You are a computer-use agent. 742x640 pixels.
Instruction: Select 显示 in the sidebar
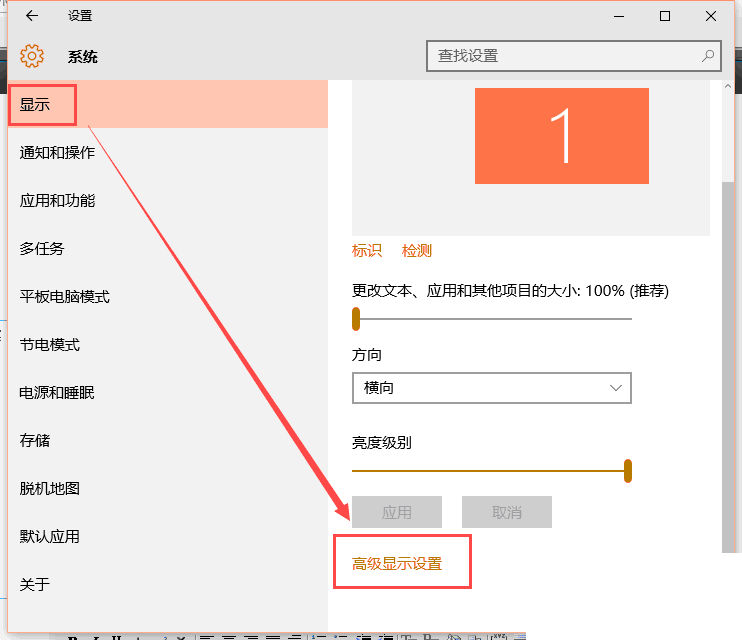pos(36,104)
